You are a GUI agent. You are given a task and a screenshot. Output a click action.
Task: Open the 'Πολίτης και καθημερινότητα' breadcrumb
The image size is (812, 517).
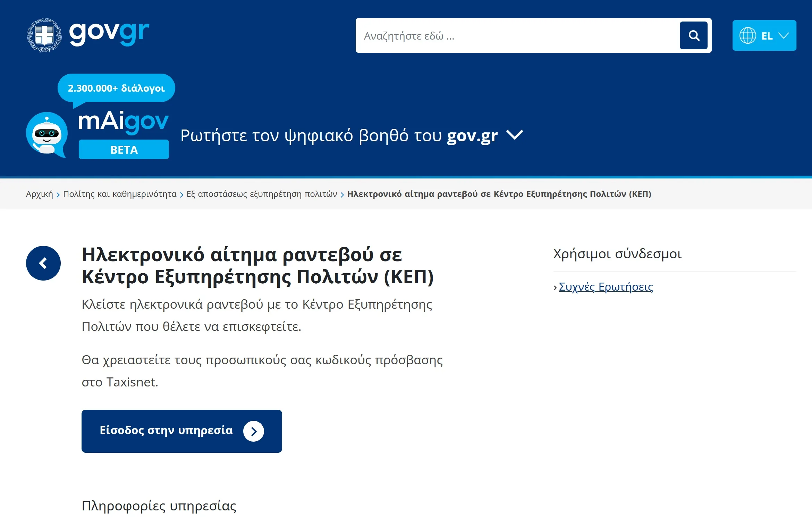point(119,194)
